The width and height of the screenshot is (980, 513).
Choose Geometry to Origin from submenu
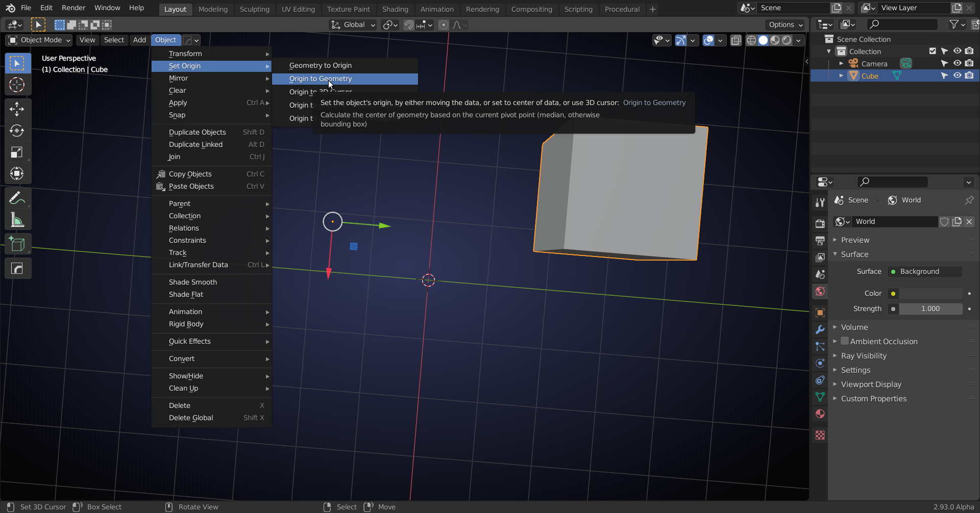click(320, 65)
